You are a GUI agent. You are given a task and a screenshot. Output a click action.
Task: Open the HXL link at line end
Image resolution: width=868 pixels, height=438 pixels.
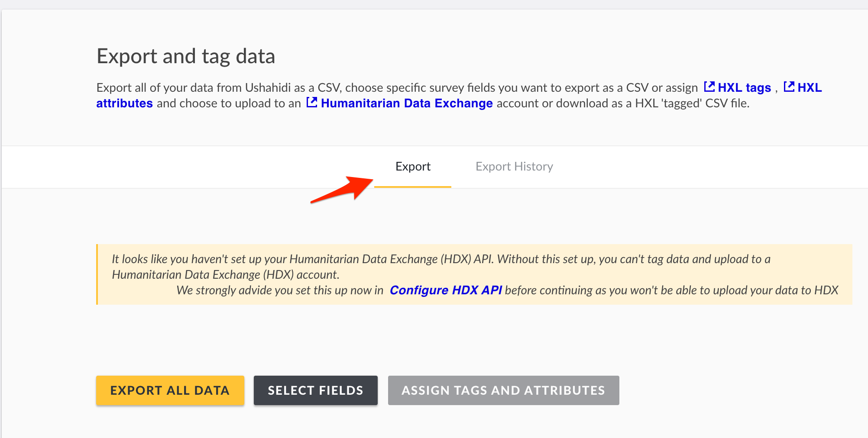[x=809, y=87]
